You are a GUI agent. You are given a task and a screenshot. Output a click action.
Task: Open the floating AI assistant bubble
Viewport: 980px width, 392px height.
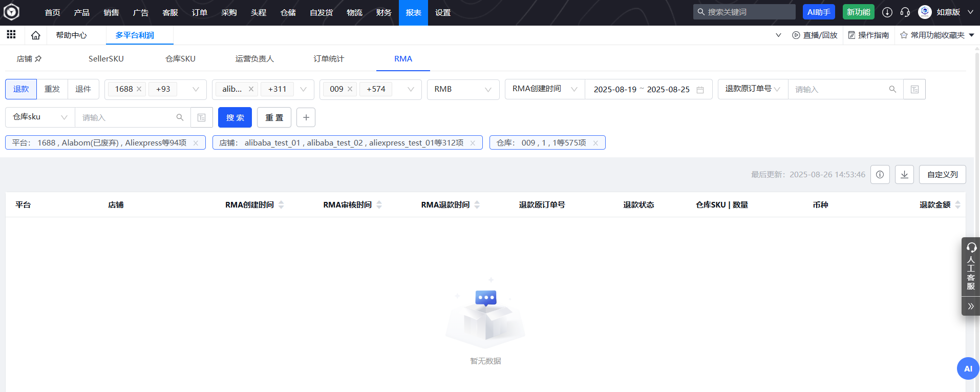968,368
